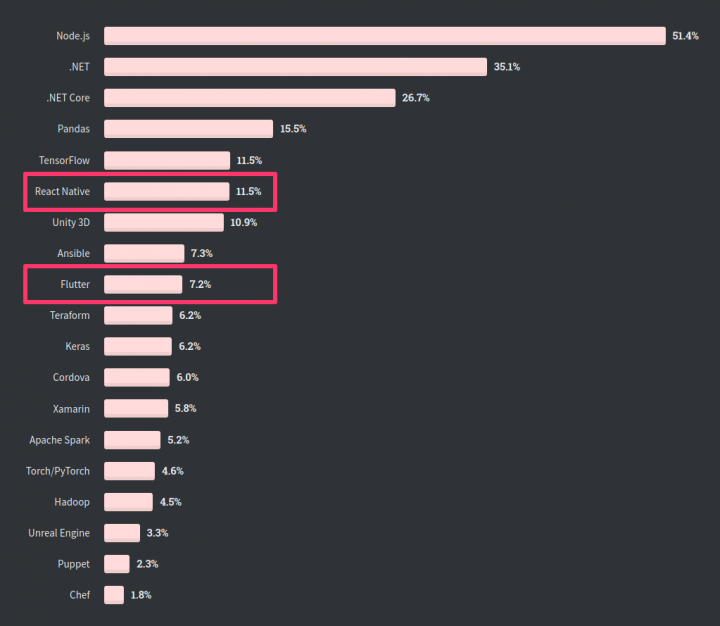Image resolution: width=720 pixels, height=626 pixels.
Task: Select the Teraform label
Action: (70, 316)
